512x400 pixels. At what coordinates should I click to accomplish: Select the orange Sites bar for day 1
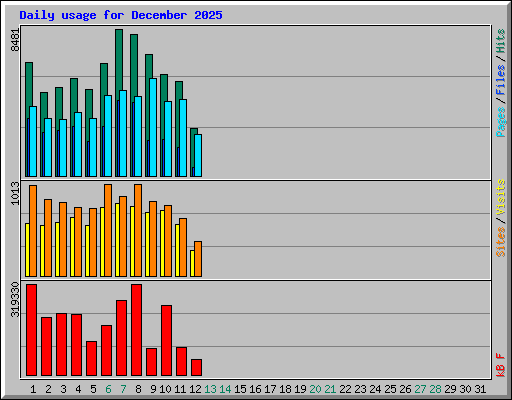(x=33, y=231)
